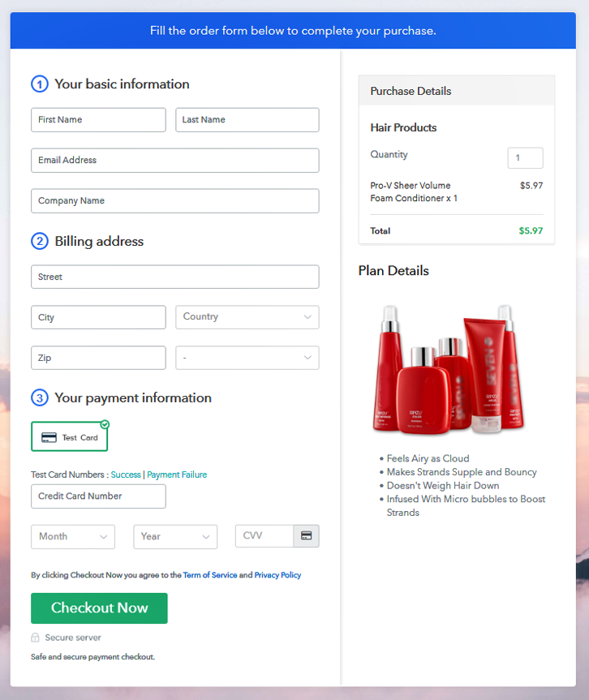The height and width of the screenshot is (700, 589).
Task: Expand the state dropdown beside Zip
Action: tap(247, 358)
